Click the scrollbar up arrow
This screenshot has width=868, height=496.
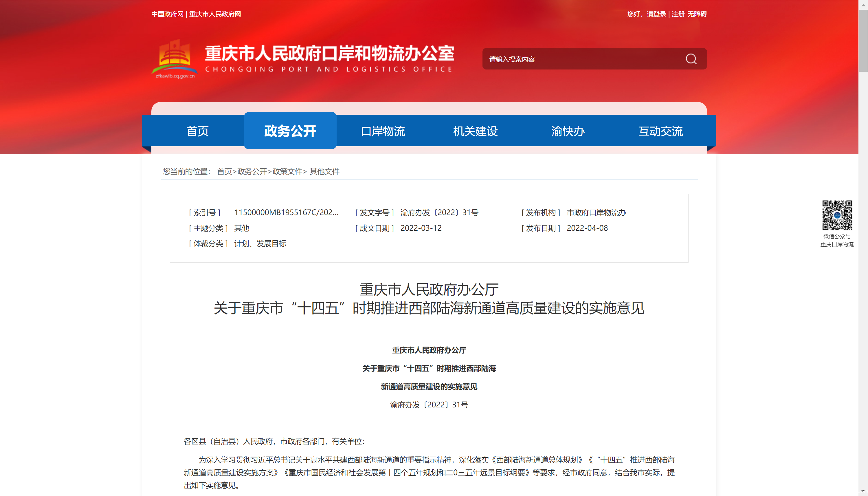point(863,5)
